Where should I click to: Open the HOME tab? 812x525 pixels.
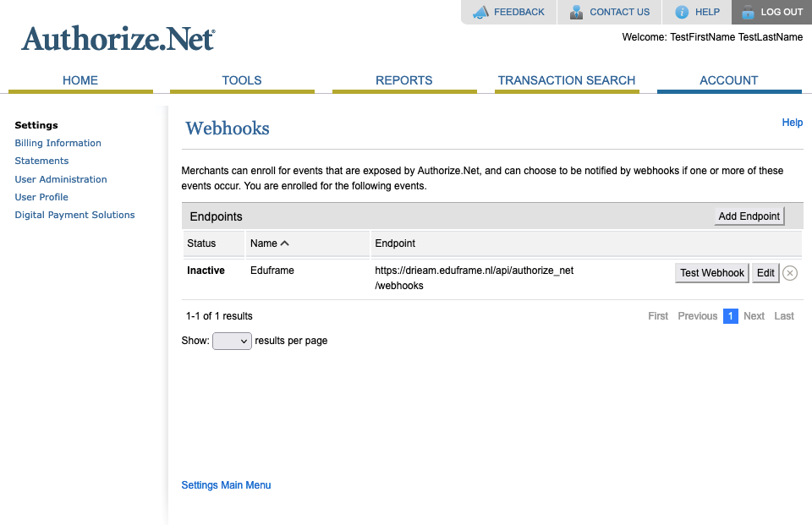pos(80,81)
